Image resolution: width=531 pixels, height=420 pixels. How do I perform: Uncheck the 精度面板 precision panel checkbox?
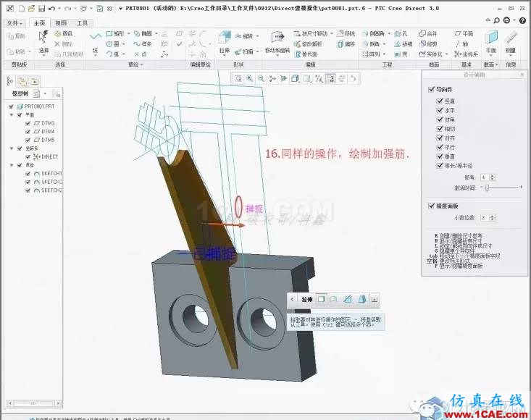(x=431, y=206)
